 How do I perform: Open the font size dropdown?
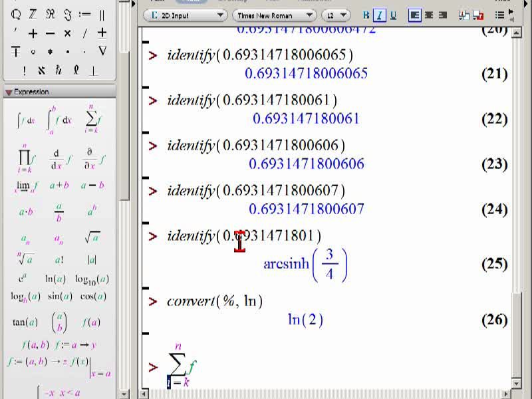point(336,15)
